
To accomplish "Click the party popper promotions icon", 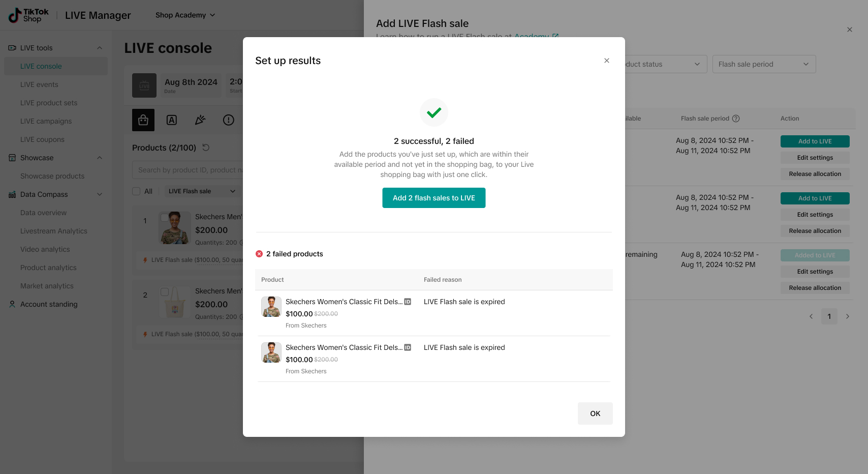I will 200,120.
